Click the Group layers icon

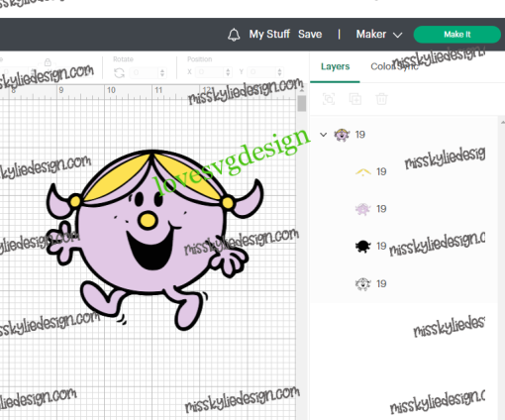coord(329,99)
